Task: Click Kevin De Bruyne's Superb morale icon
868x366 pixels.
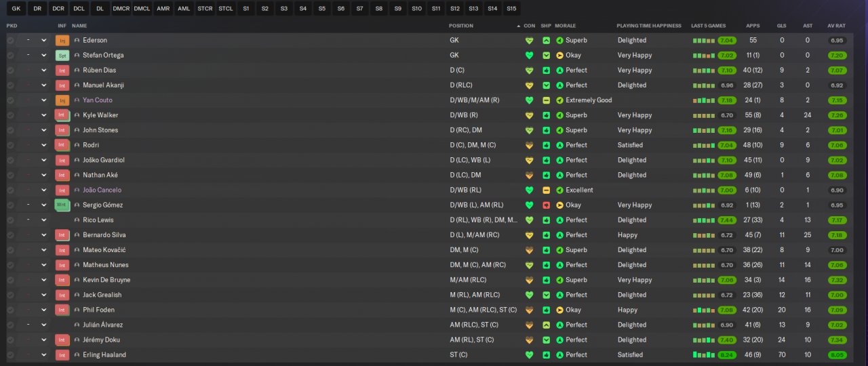Action: 559,280
